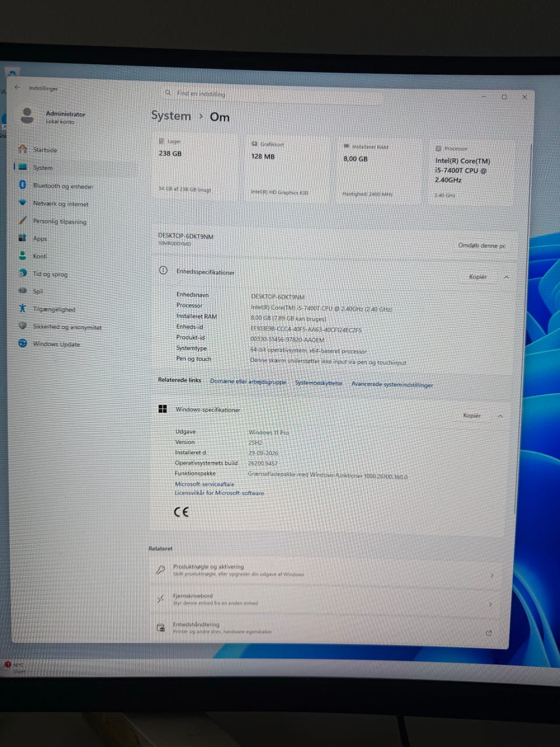Click the weather widget on taskbar
This screenshot has width=560, height=747.
tap(14, 667)
